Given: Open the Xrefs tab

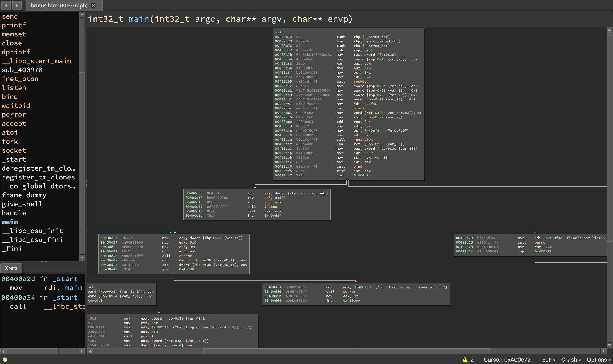Looking at the screenshot, I should [11, 268].
